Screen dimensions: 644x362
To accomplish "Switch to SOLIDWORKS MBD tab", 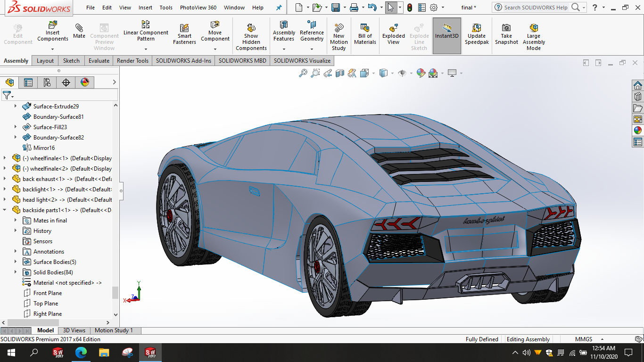I will [242, 61].
